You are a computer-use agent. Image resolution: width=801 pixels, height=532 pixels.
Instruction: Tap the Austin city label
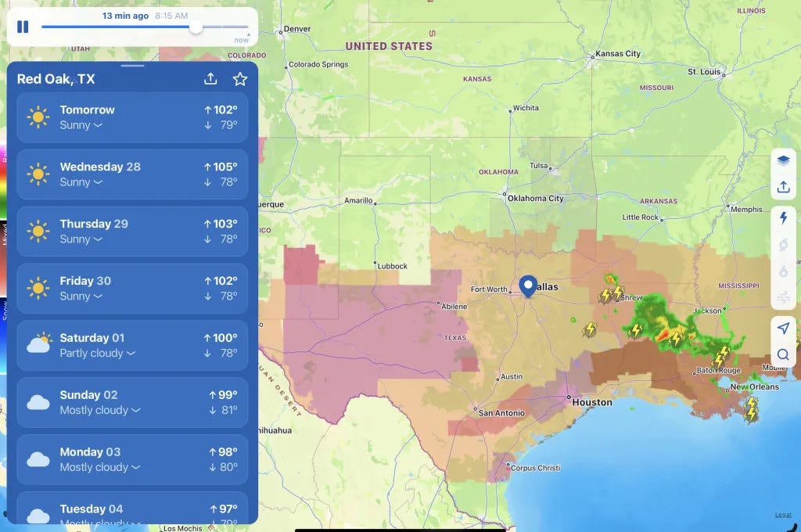point(512,376)
